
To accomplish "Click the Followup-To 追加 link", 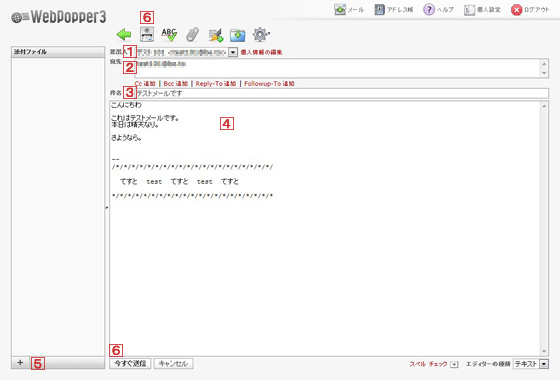I will [269, 84].
